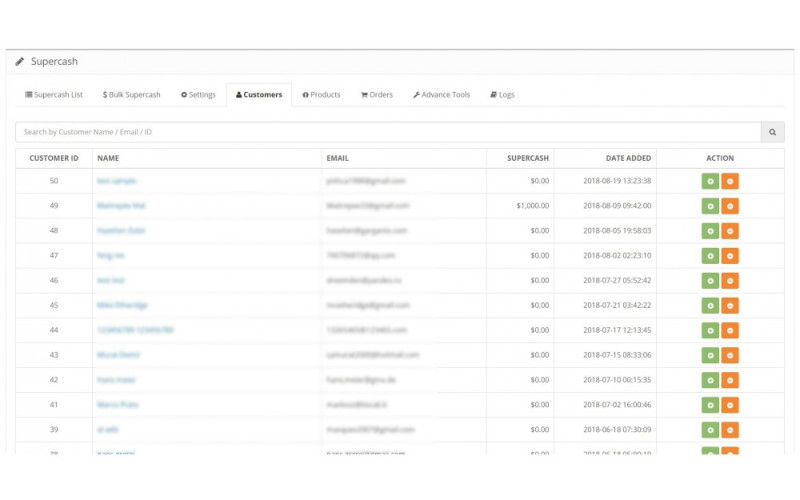Screen dimensions: 800x500
Task: Open name link of customer 48
Action: [121, 231]
